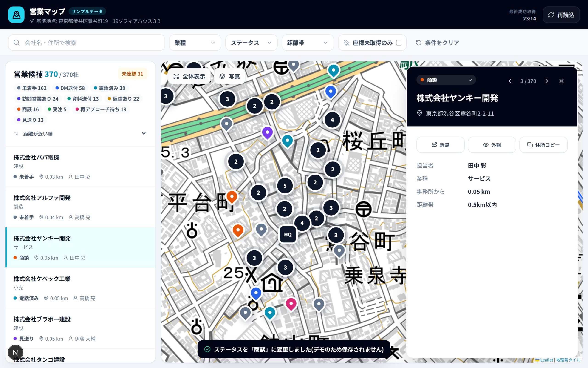
Task: Click the 全体表示 fit-all map button
Action: 189,76
